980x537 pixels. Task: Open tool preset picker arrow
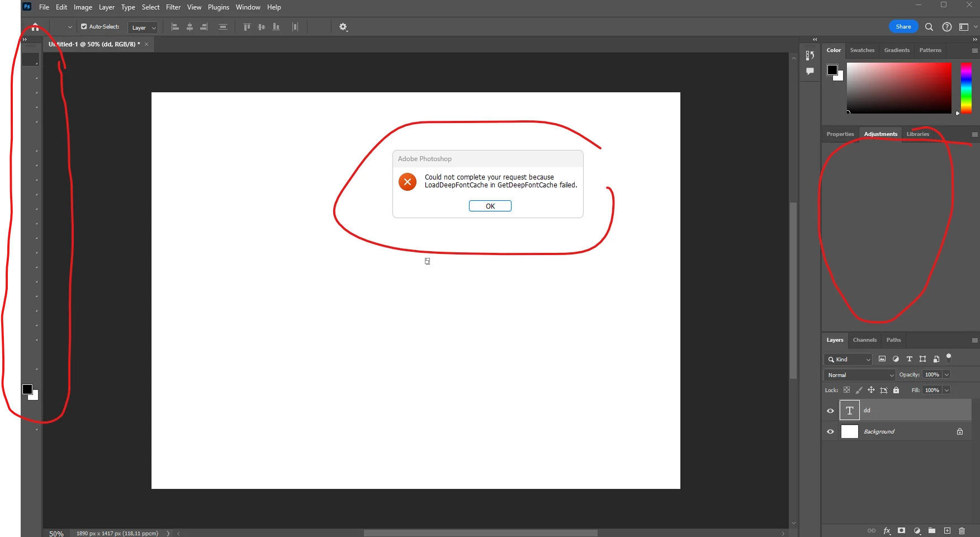coord(70,27)
